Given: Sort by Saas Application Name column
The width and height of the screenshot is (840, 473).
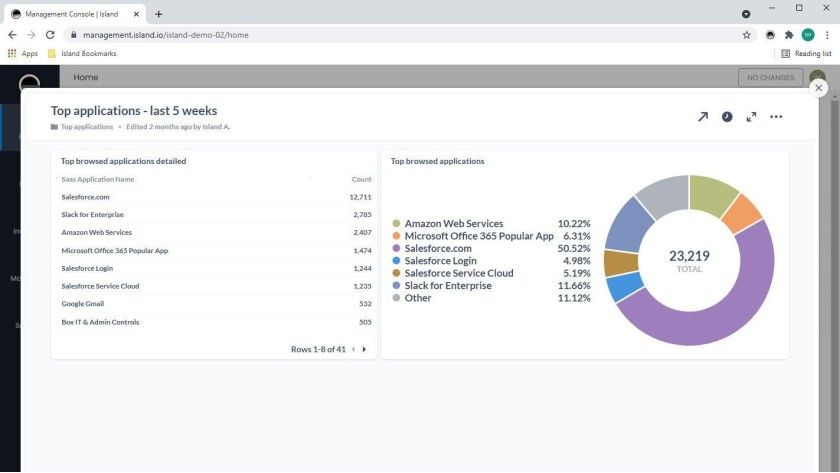Looking at the screenshot, I should [x=98, y=179].
